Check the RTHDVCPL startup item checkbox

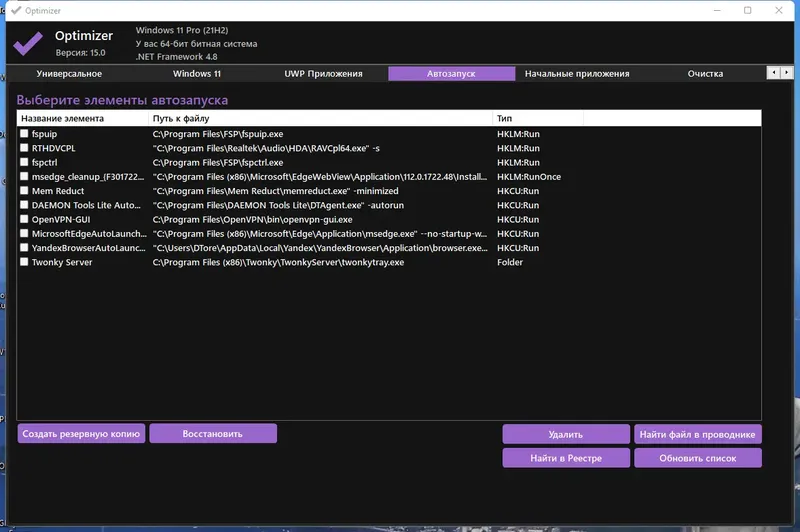[x=24, y=148]
